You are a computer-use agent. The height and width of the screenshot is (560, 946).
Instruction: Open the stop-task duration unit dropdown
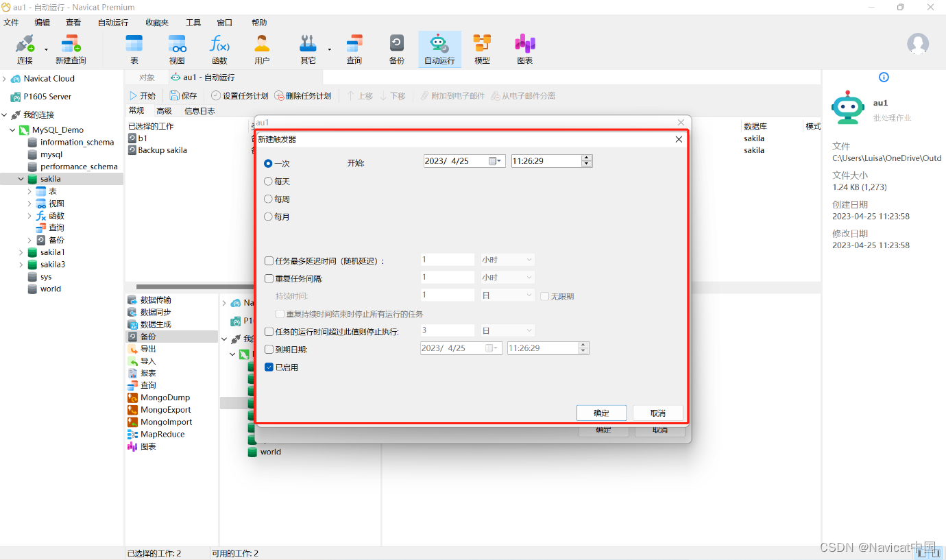507,331
